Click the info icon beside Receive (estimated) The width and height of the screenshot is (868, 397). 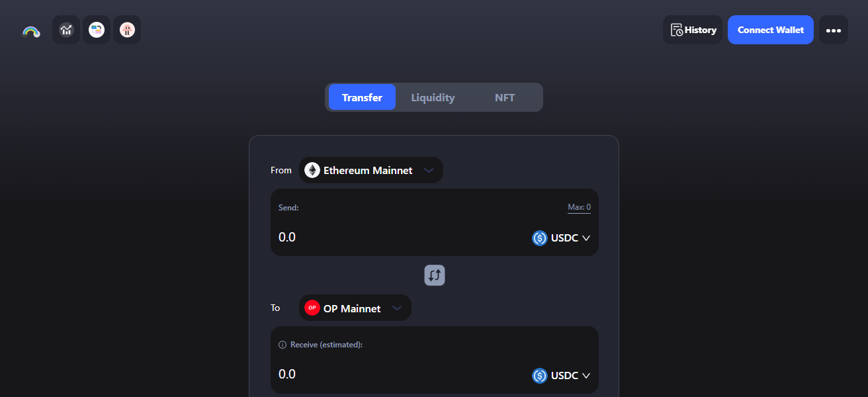tap(282, 345)
